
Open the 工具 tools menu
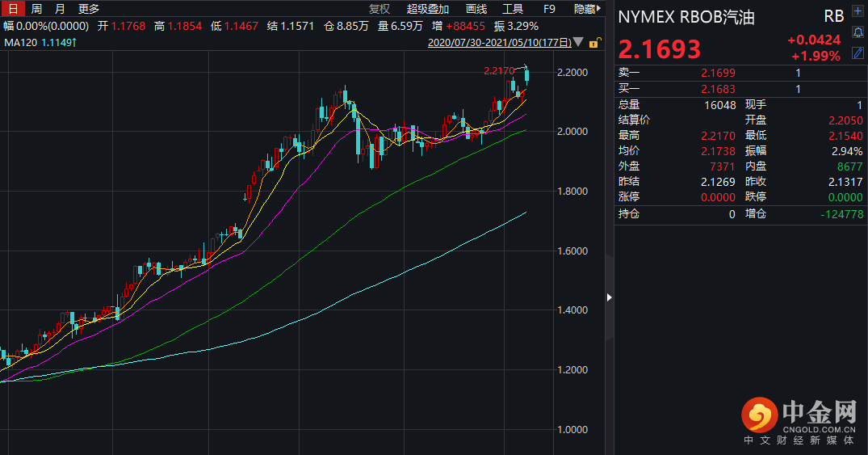point(513,9)
